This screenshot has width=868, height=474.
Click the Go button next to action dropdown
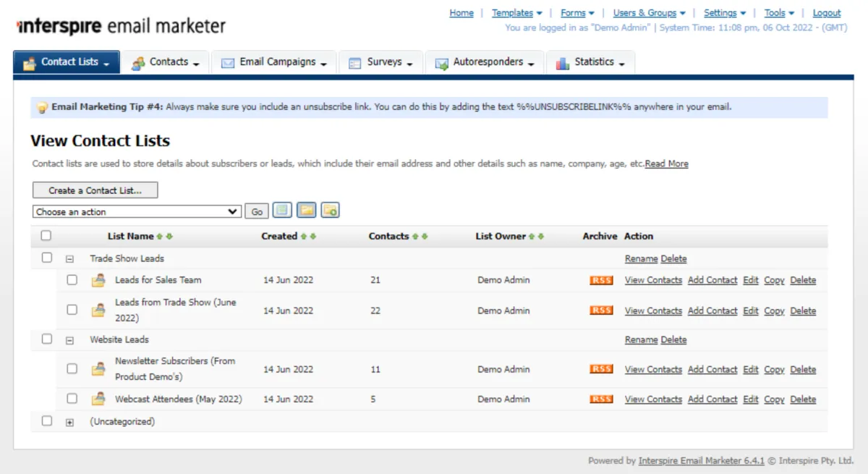(x=257, y=211)
